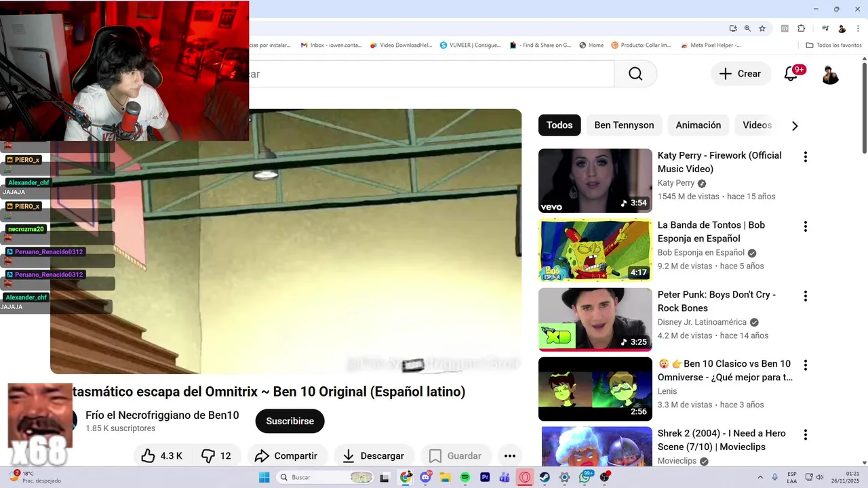Open Peter Punk Boys Don't Cry thumbnail
This screenshot has height=488, width=868.
[595, 320]
